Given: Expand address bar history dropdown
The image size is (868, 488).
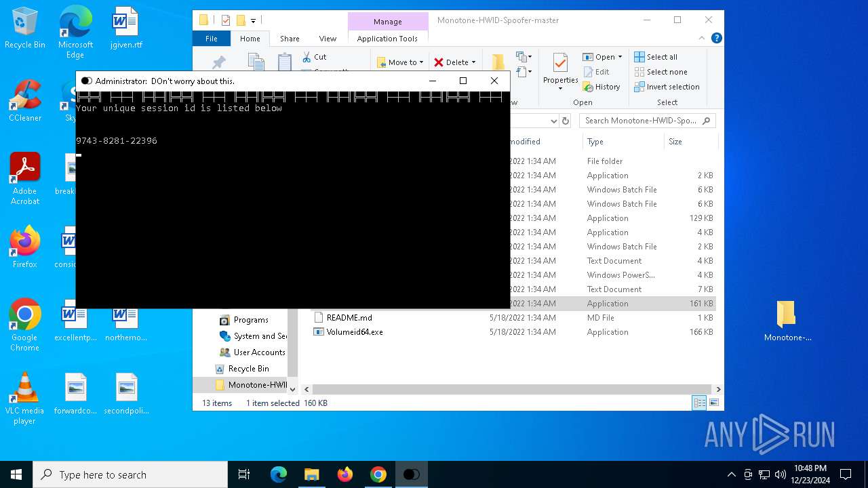Looking at the screenshot, I should [554, 121].
